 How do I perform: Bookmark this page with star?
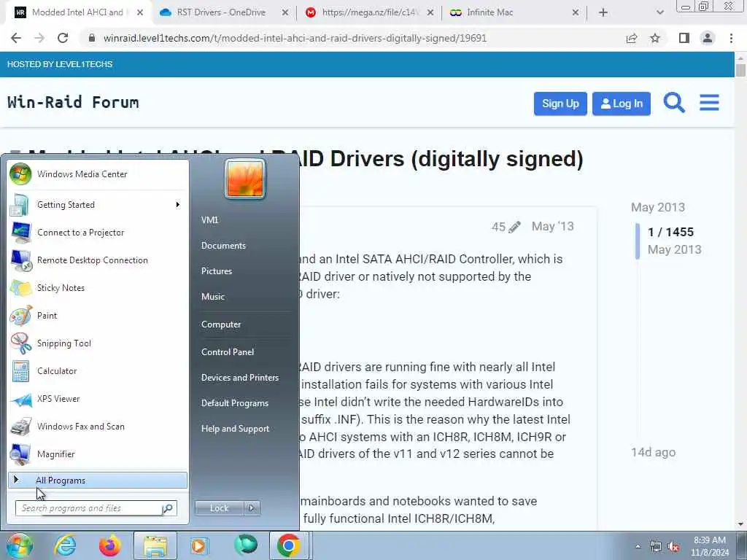(655, 38)
